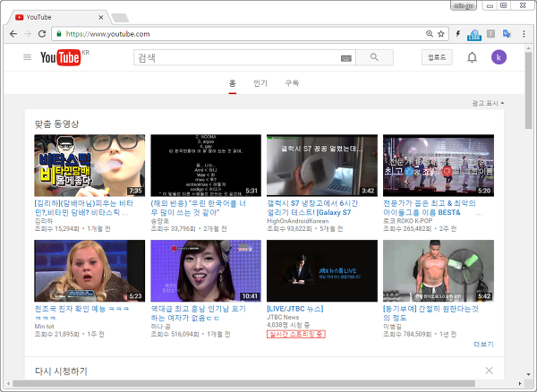Open 갤럭시 S7 냉장고 video title link
The image size is (537, 392).
point(312,208)
